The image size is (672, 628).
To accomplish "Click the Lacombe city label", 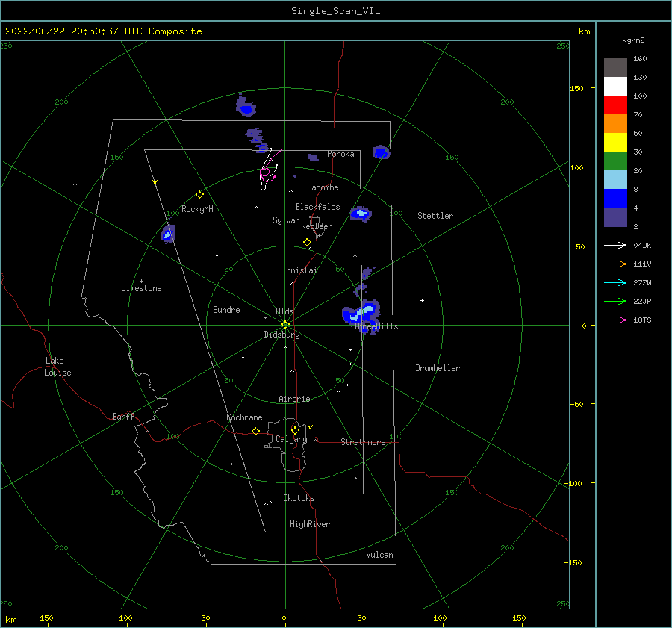I will click(323, 187).
